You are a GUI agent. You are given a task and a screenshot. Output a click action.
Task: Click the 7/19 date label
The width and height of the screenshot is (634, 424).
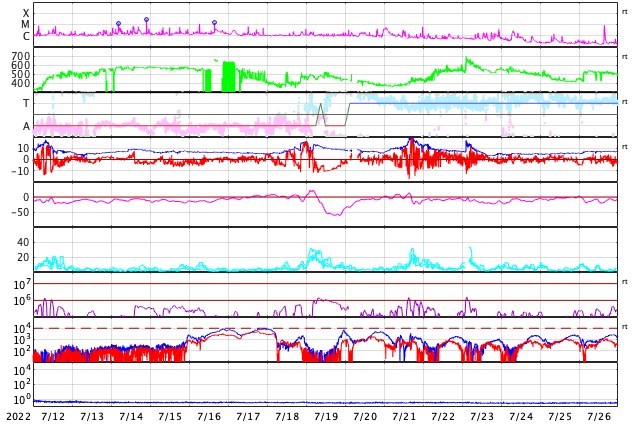coord(326,417)
